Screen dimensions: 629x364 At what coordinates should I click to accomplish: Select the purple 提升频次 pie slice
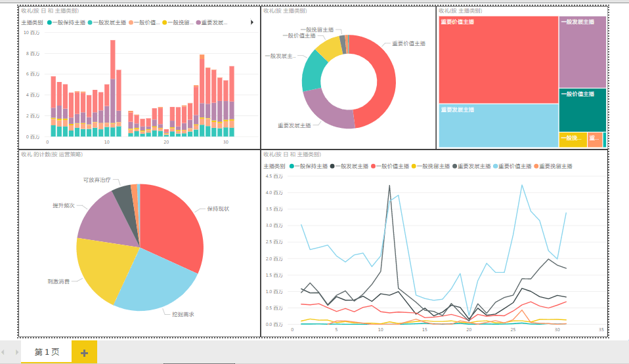tap(106, 220)
